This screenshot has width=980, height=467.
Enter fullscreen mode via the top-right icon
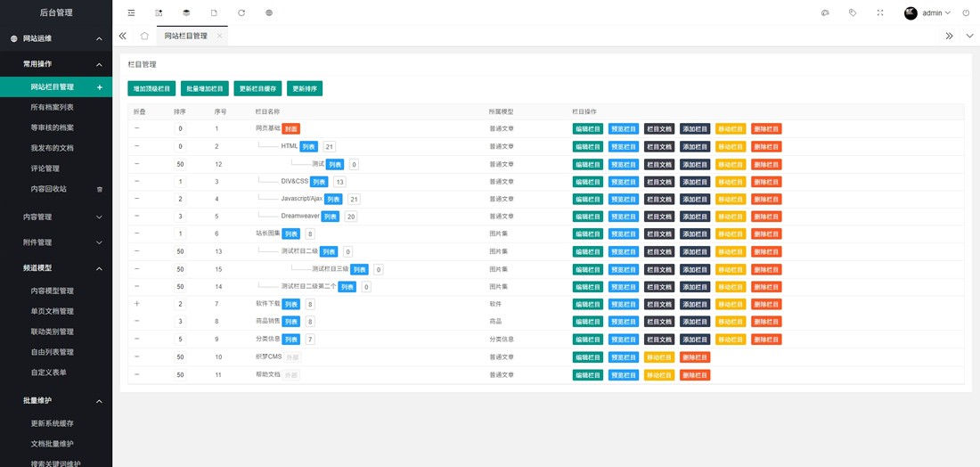pos(880,13)
